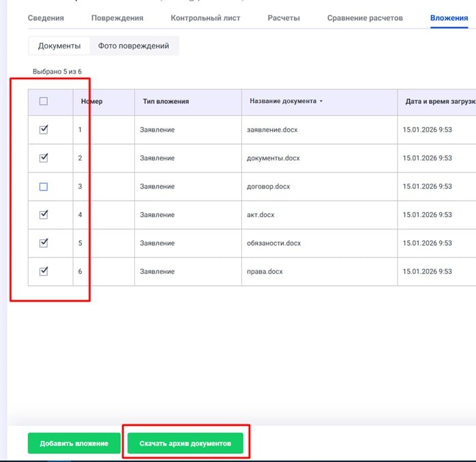Tick the select-all checkbox in table header

pyautogui.click(x=44, y=102)
